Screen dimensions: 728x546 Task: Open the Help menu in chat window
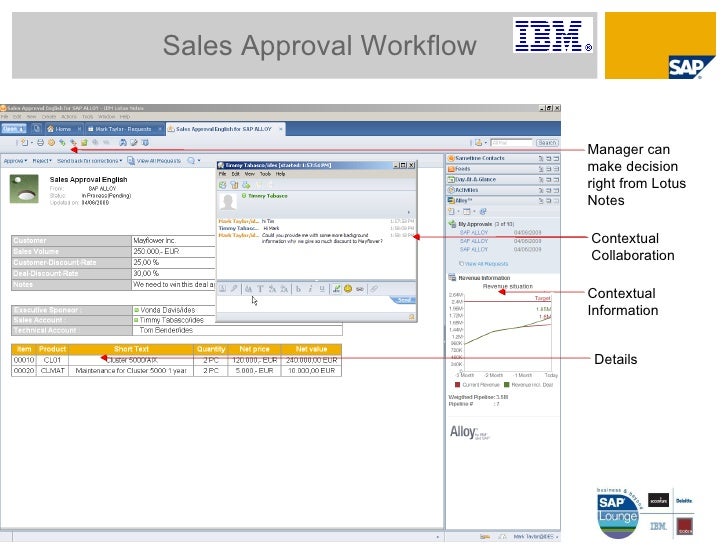click(x=280, y=174)
